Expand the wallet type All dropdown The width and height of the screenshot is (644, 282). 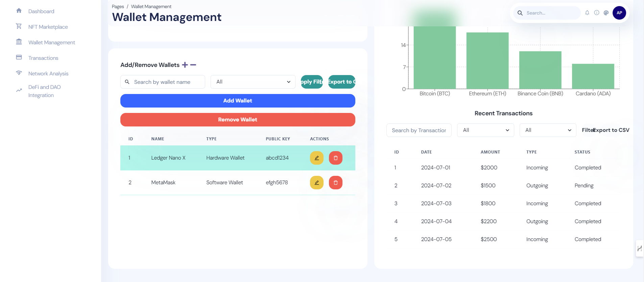coord(253,82)
